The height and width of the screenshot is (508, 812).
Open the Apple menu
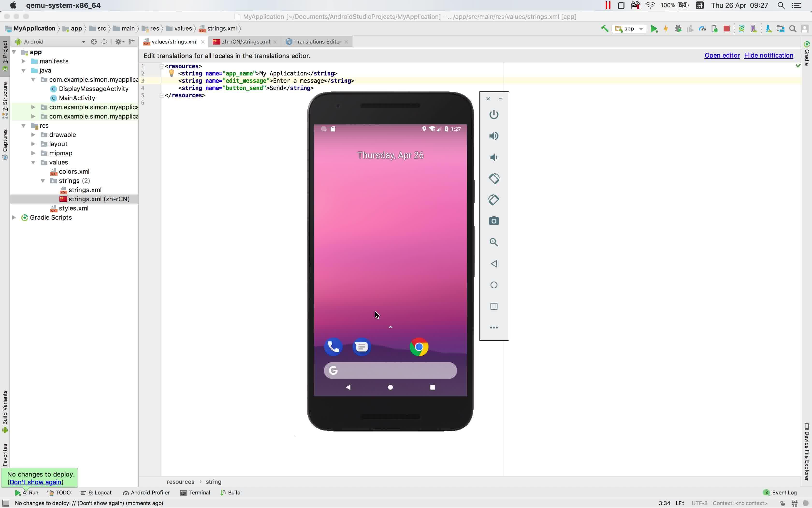pos(13,5)
